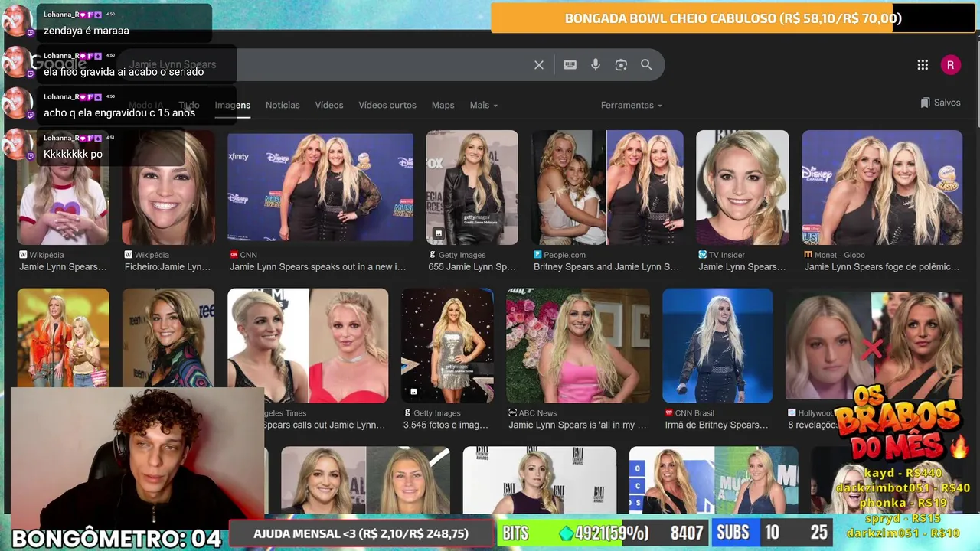The image size is (980, 551).
Task: Click the Getty Images '655 Jamie Lynn Sp...' title
Action: 472,267
